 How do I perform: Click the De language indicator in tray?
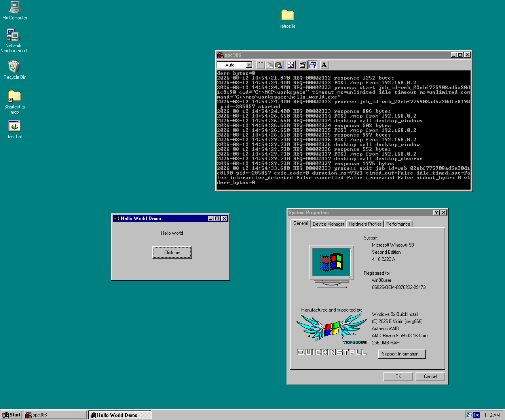point(477,415)
